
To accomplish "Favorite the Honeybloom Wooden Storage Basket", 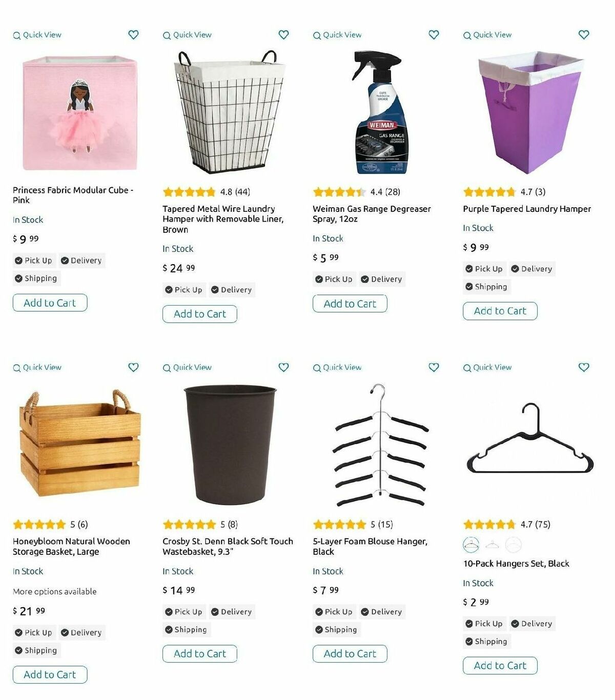I will 133,367.
